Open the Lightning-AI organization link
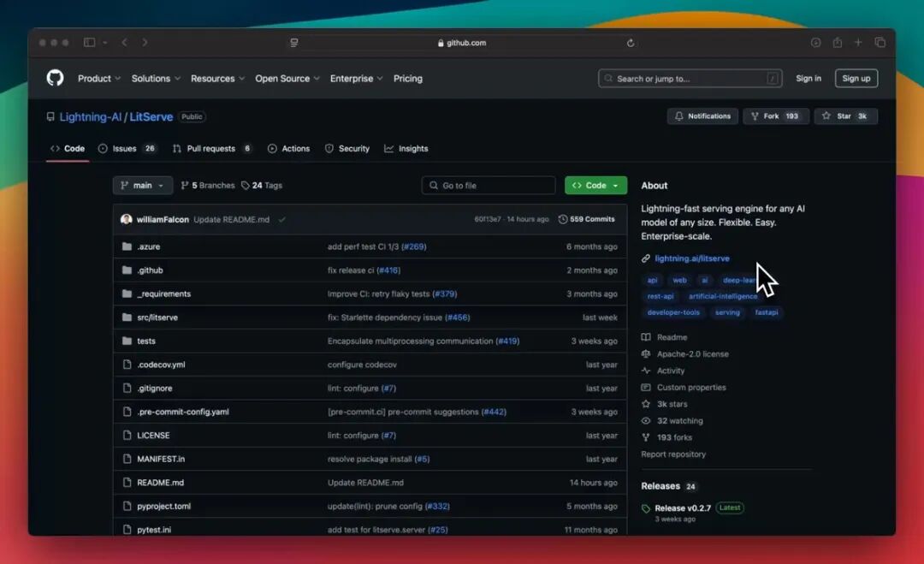The height and width of the screenshot is (564, 924). pos(90,116)
